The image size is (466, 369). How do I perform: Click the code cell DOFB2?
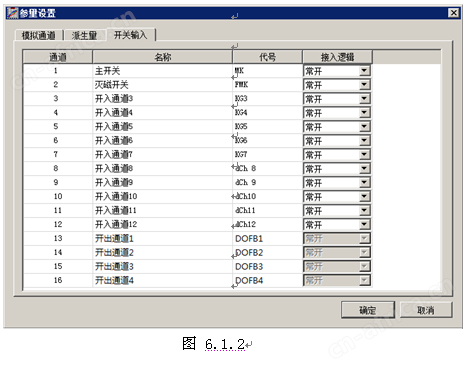pos(268,253)
